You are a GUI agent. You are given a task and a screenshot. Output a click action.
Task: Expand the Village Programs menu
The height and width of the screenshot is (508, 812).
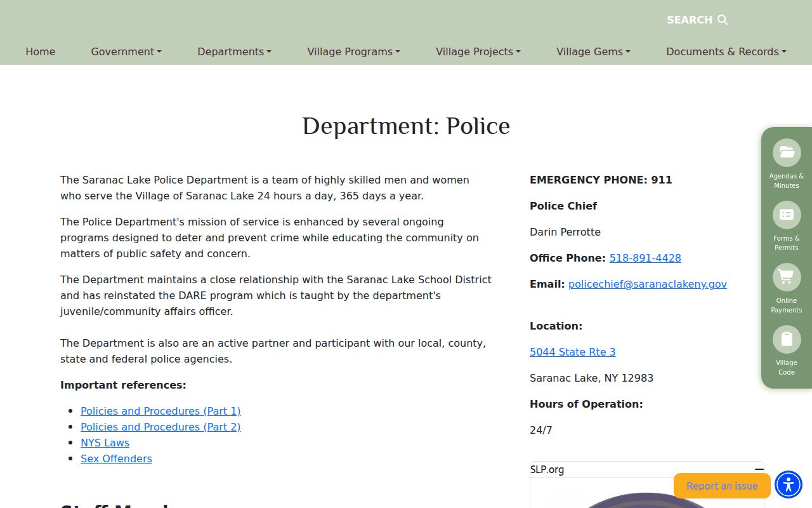(353, 51)
